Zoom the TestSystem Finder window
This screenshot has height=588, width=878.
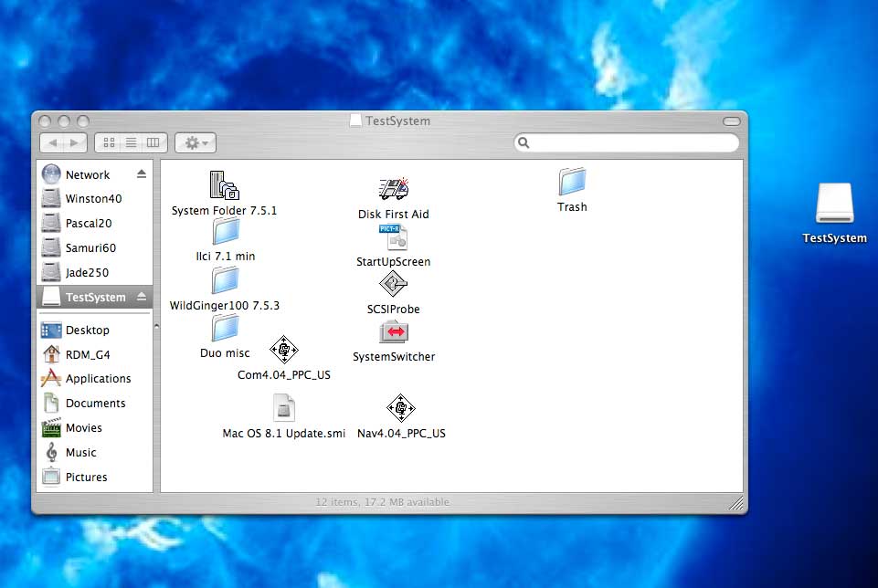[83, 121]
